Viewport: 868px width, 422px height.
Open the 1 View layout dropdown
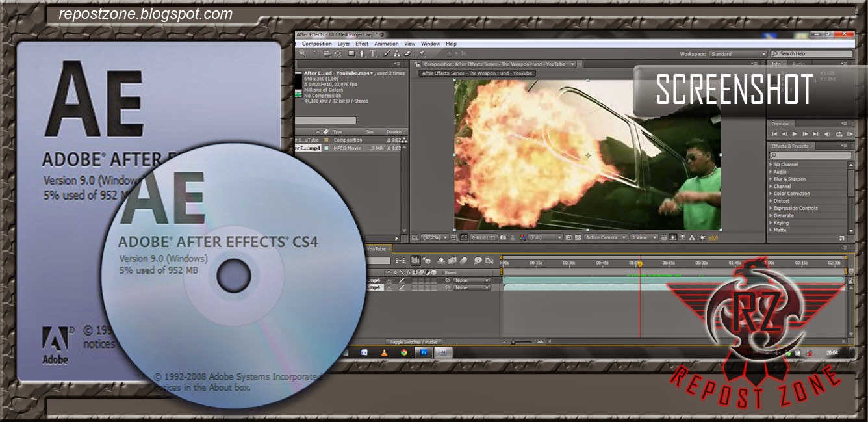(644, 237)
